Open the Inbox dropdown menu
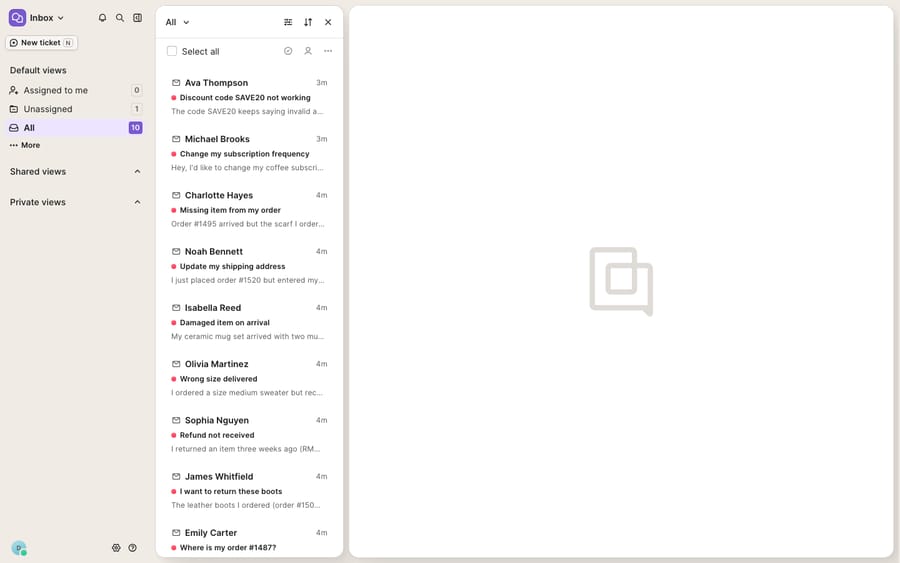 click(x=46, y=18)
